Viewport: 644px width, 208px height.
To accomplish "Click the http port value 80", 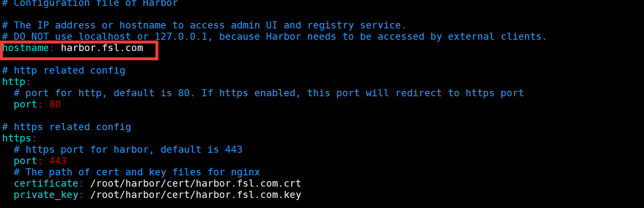I will (55, 104).
